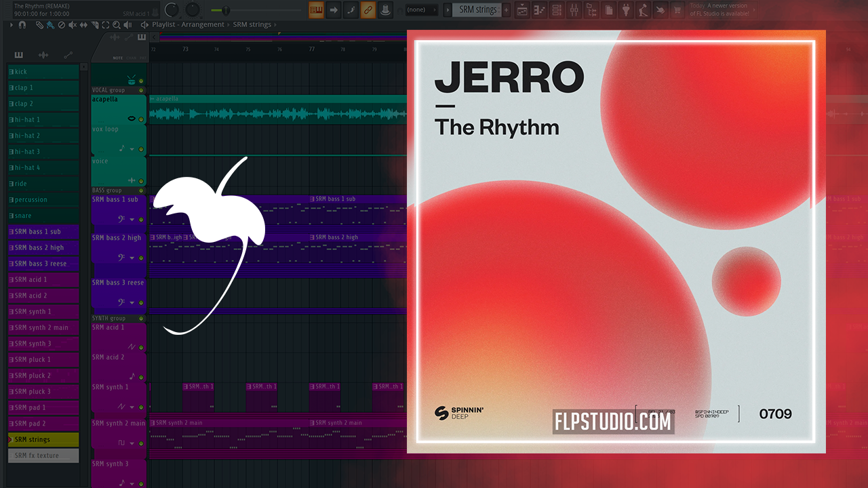Select the Slice tool icon

(95, 24)
